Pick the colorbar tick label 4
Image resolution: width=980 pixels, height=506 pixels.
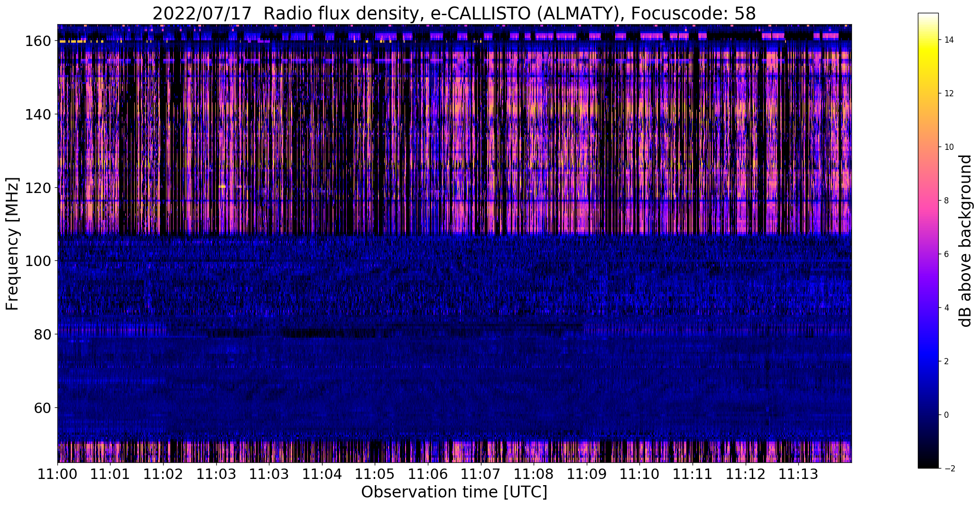[947, 308]
